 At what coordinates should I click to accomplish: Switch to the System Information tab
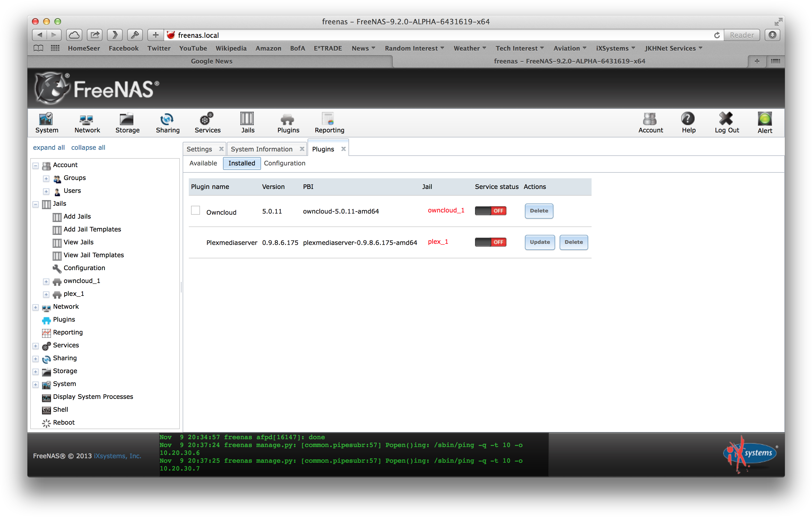click(x=261, y=149)
